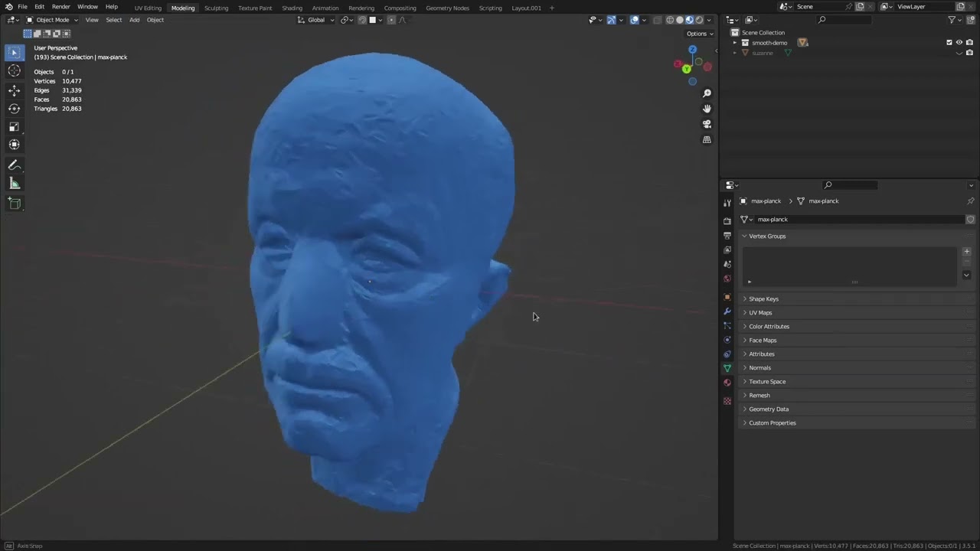Screen dimensions: 980x551
Task: Open the Output properties tab
Action: click(x=727, y=236)
